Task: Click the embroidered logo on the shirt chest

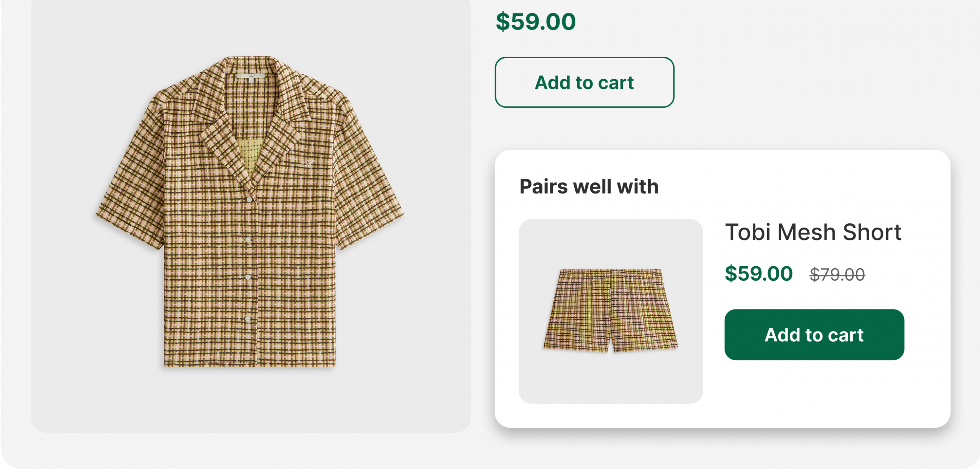Action: pyautogui.click(x=305, y=164)
